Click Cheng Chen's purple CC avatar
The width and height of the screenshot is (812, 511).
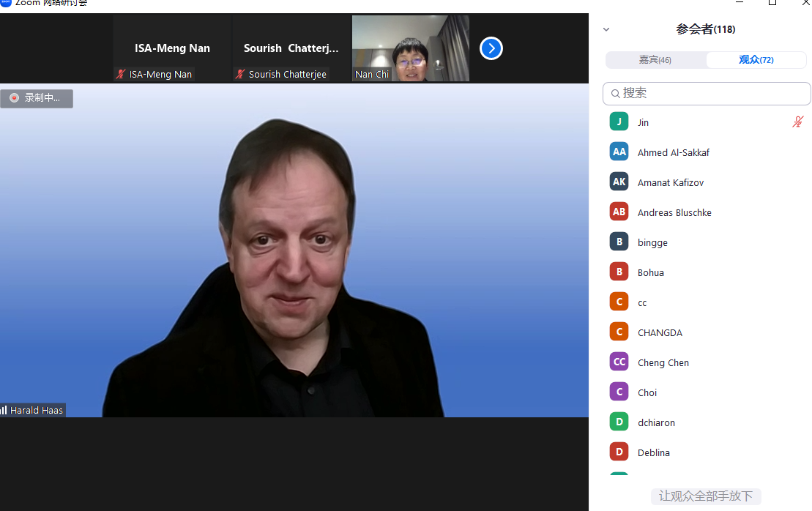(619, 362)
